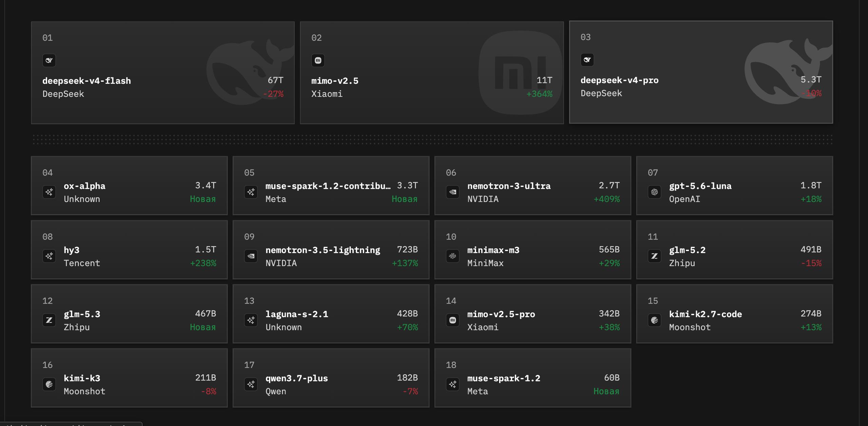
Task: View the laguna-s-2.1 model name
Action: coord(297,314)
